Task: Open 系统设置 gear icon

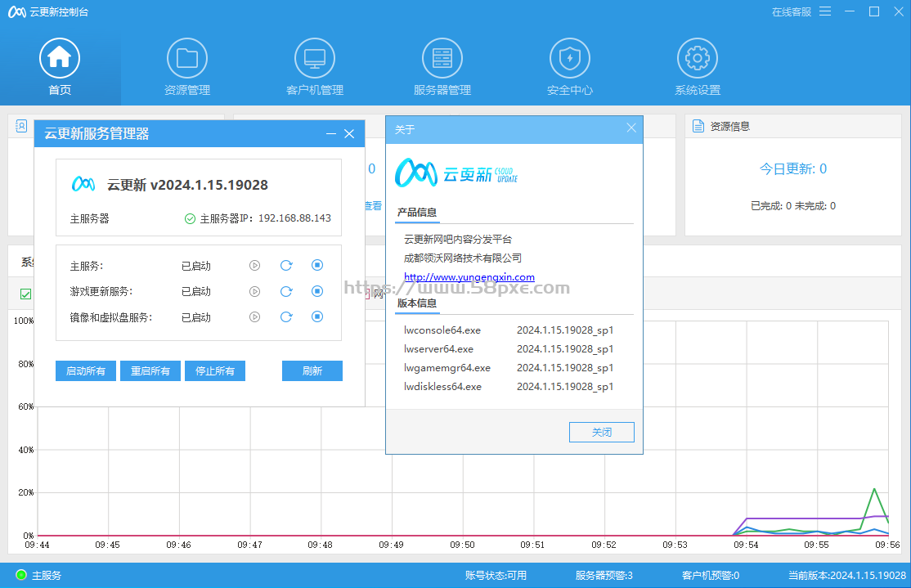Action: [698, 58]
